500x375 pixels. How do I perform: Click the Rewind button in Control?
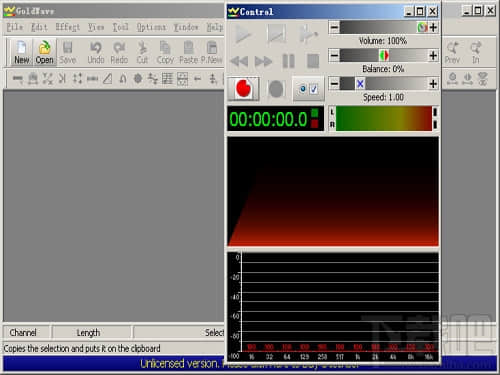click(x=239, y=61)
